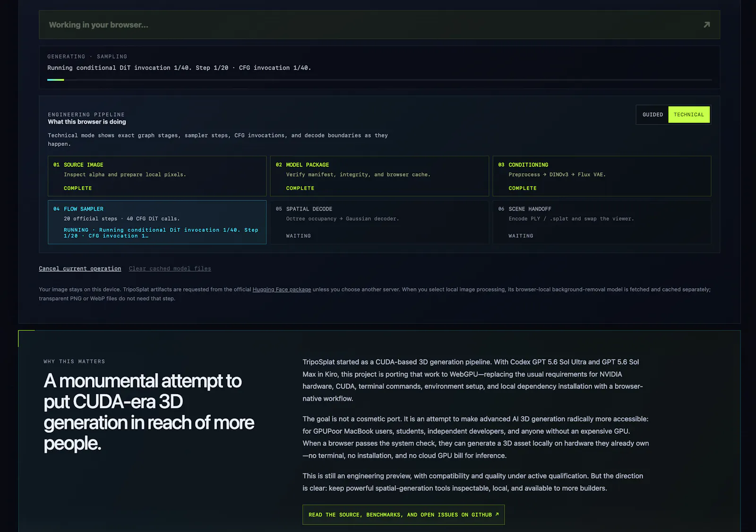This screenshot has width=756, height=532.
Task: Select the 01 Source Image stage card
Action: click(157, 176)
